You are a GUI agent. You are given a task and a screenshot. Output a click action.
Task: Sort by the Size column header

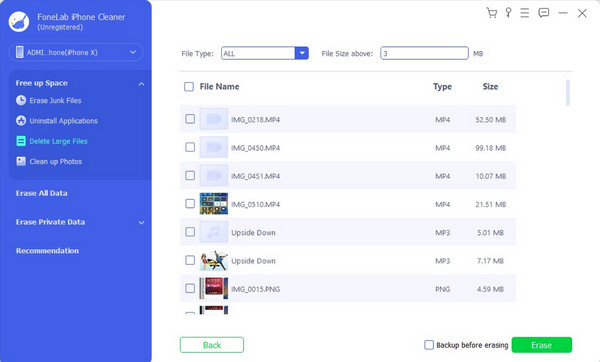pyautogui.click(x=490, y=86)
